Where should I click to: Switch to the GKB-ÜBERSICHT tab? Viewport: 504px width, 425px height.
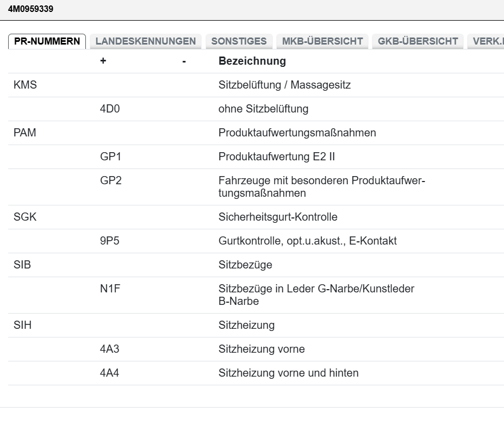(418, 41)
